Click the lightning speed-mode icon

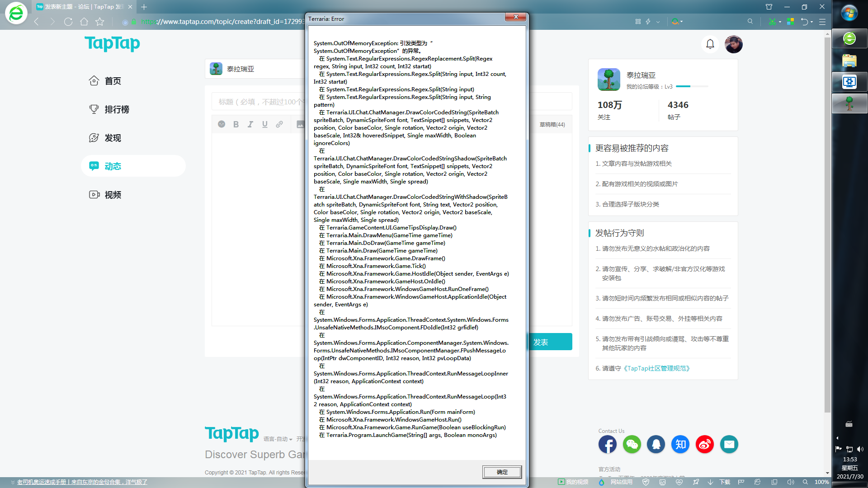tap(648, 22)
